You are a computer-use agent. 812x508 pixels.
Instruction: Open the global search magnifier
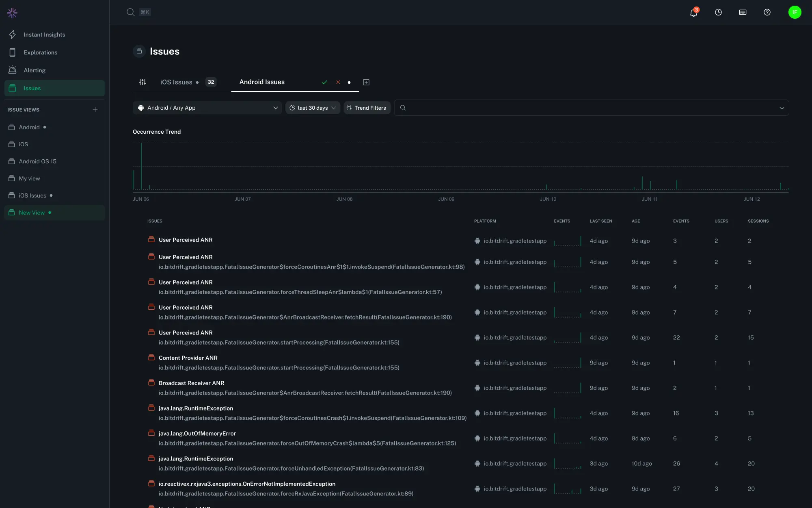[130, 12]
